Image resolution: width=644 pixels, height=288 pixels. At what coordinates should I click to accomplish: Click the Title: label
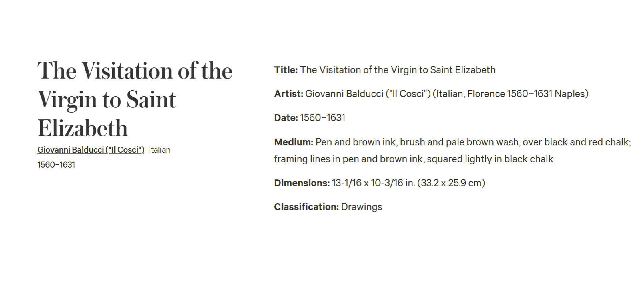coord(286,70)
